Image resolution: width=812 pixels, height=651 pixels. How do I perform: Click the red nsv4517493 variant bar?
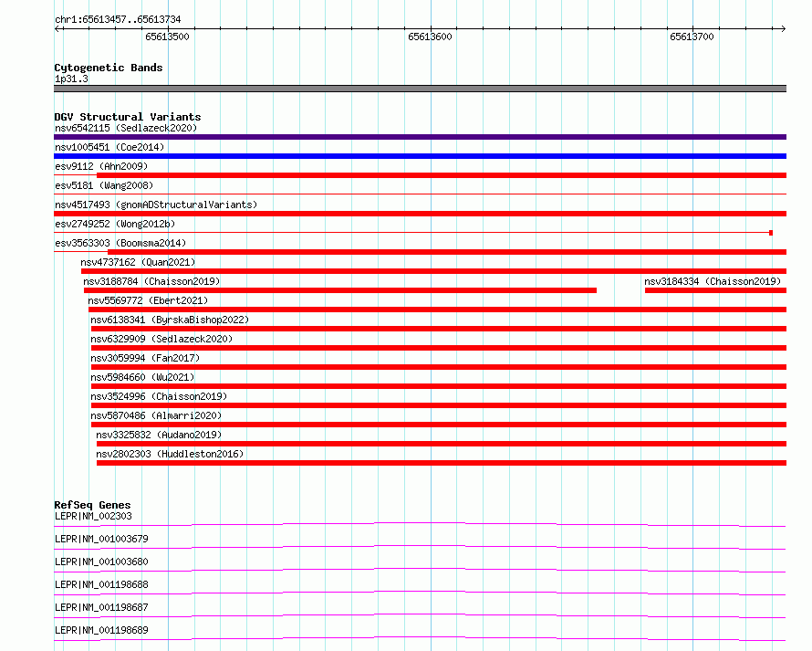point(420,214)
